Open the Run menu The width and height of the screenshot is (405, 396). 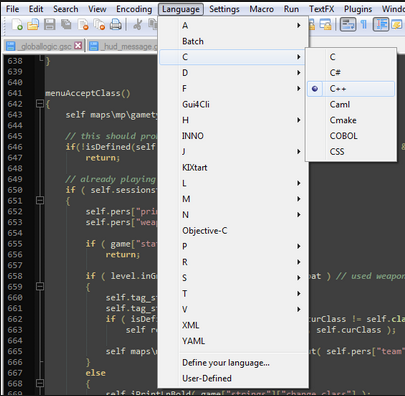291,9
